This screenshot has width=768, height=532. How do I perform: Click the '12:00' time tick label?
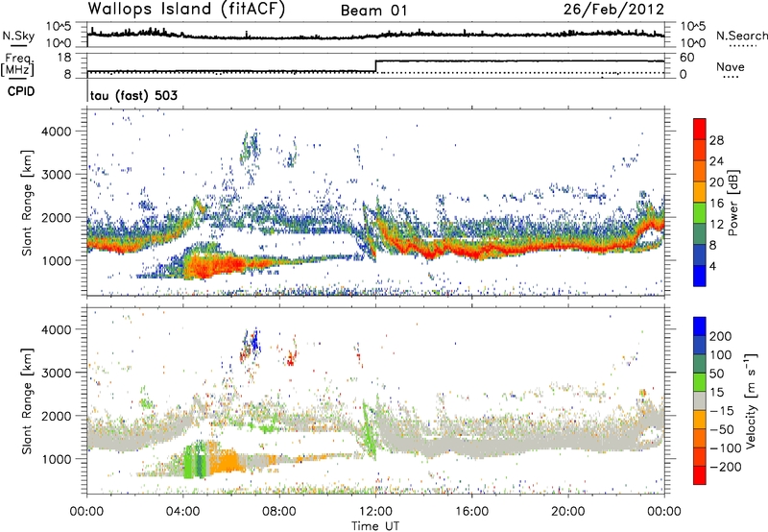(375, 512)
